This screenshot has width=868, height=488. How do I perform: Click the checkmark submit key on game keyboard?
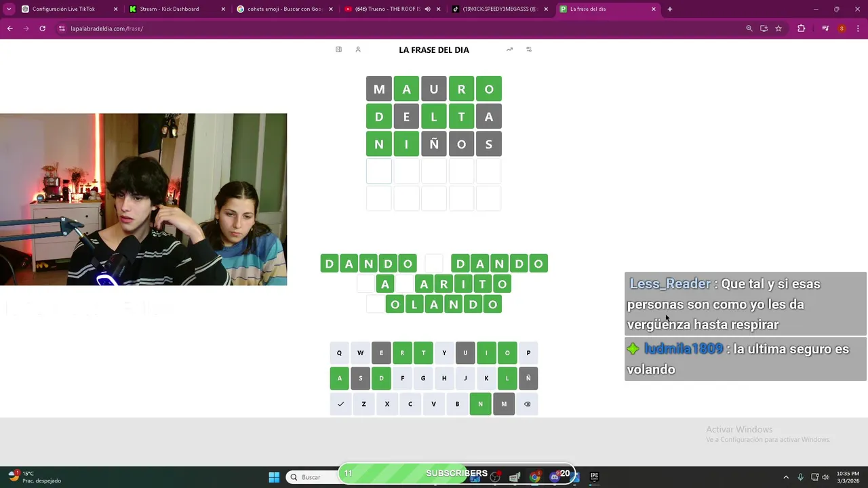[340, 404]
